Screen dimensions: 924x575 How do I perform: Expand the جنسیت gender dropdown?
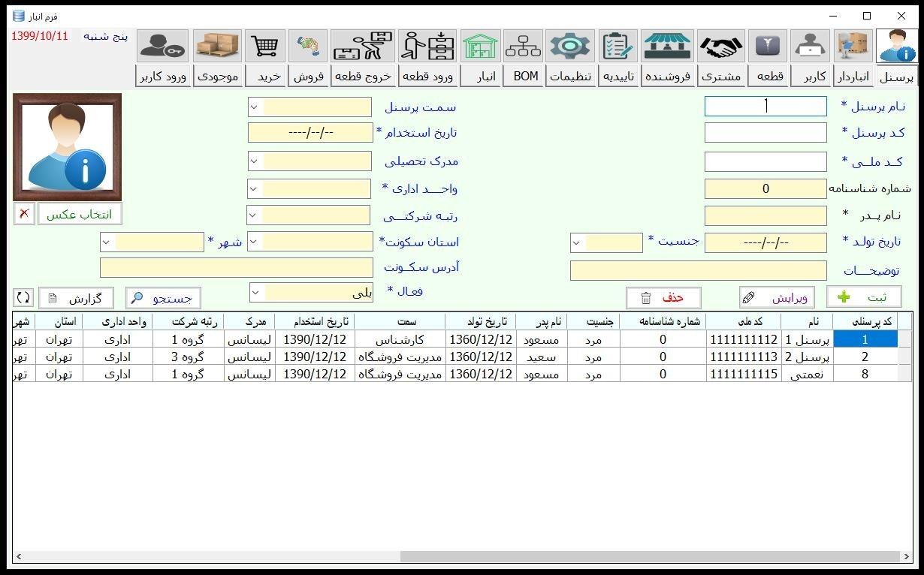tap(577, 242)
